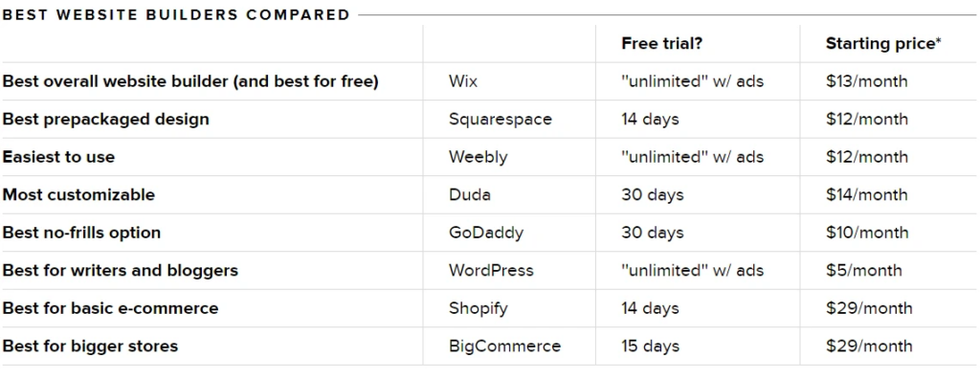Select 'Best overall website builder' row label
This screenshot has width=980, height=380.
click(x=190, y=81)
